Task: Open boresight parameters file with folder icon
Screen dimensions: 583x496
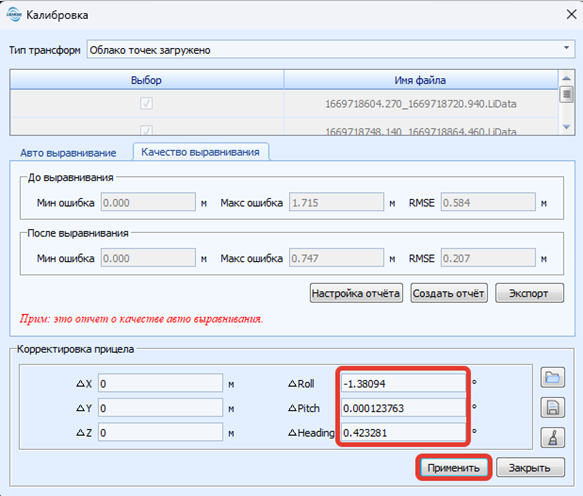Action: [x=553, y=378]
